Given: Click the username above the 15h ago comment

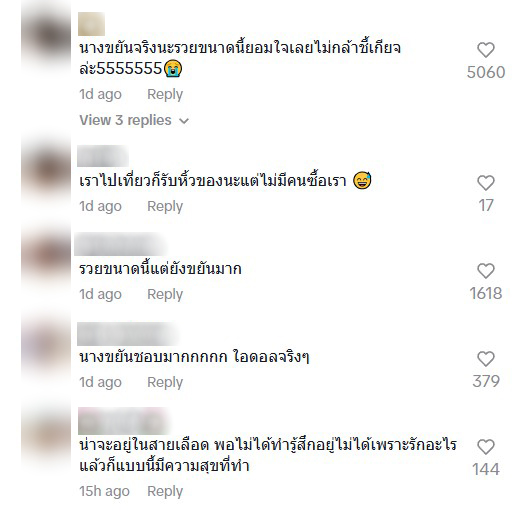Looking at the screenshot, I should click(124, 421).
